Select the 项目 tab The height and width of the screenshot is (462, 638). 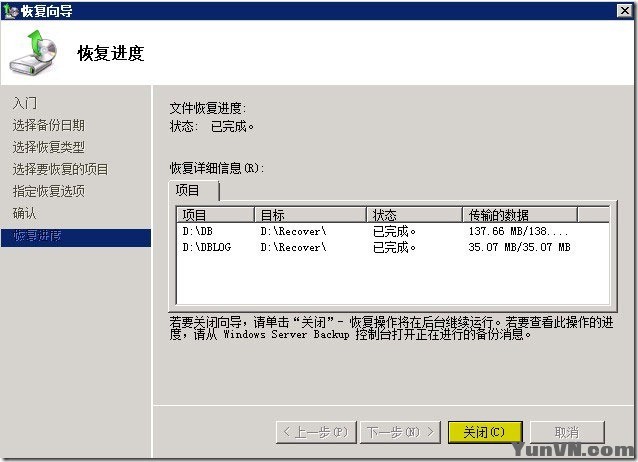pos(194,190)
